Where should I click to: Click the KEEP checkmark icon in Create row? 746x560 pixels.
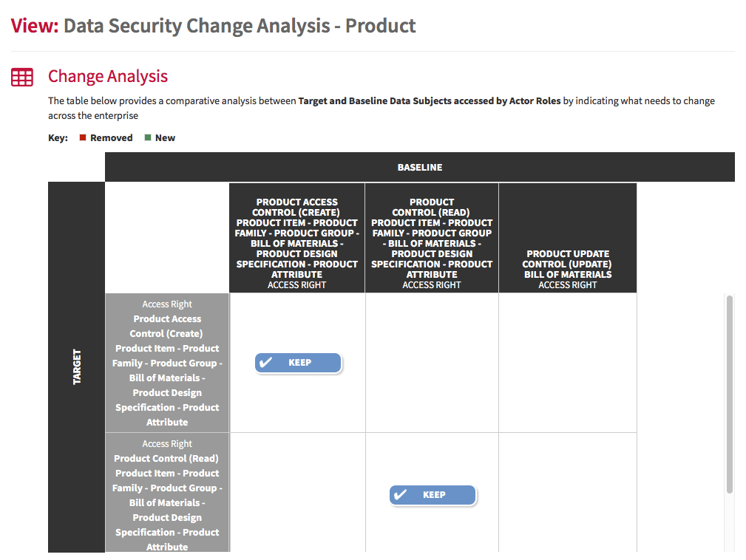[266, 362]
